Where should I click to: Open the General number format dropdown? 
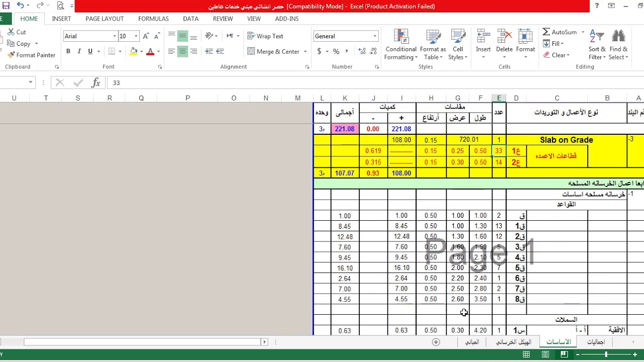[374, 36]
